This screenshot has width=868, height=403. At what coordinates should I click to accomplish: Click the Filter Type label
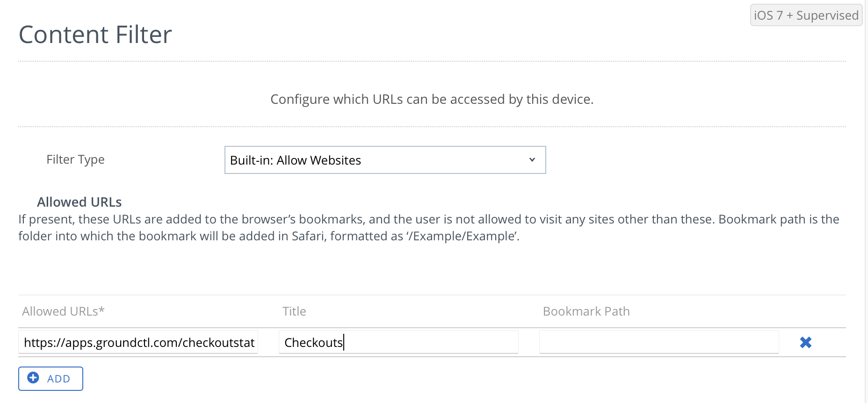coord(75,160)
